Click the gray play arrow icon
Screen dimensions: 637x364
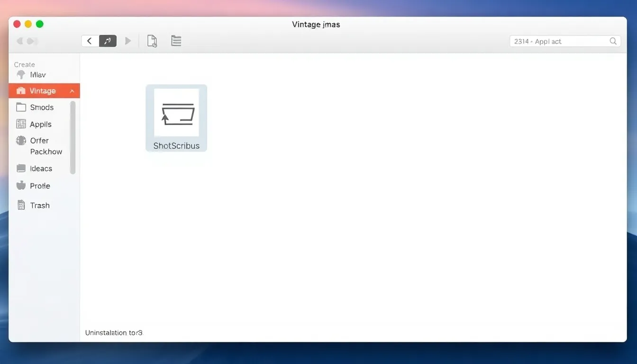click(127, 41)
